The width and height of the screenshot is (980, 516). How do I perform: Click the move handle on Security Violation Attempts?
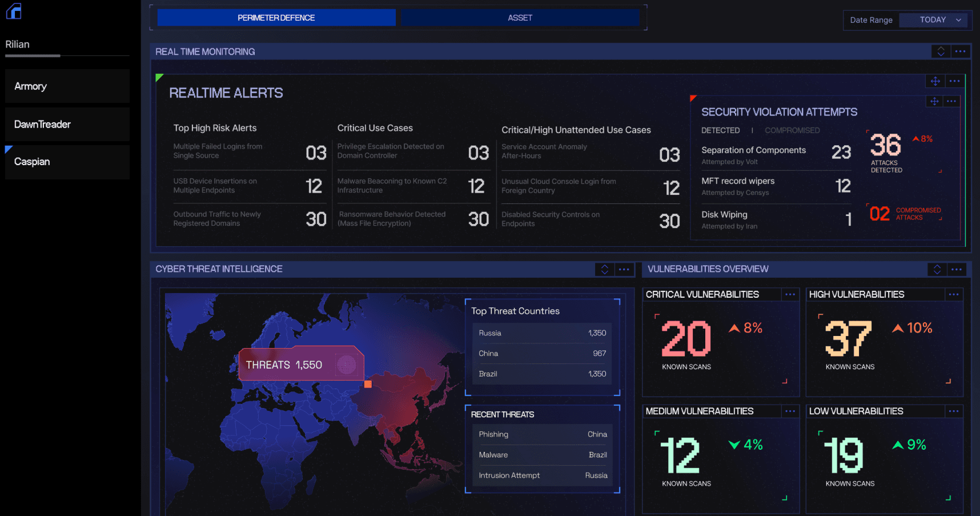934,101
